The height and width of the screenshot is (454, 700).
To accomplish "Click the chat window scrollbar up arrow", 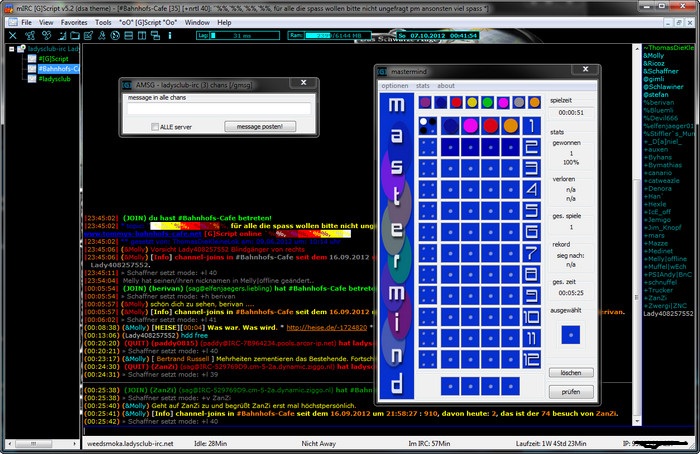I will point(637,48).
